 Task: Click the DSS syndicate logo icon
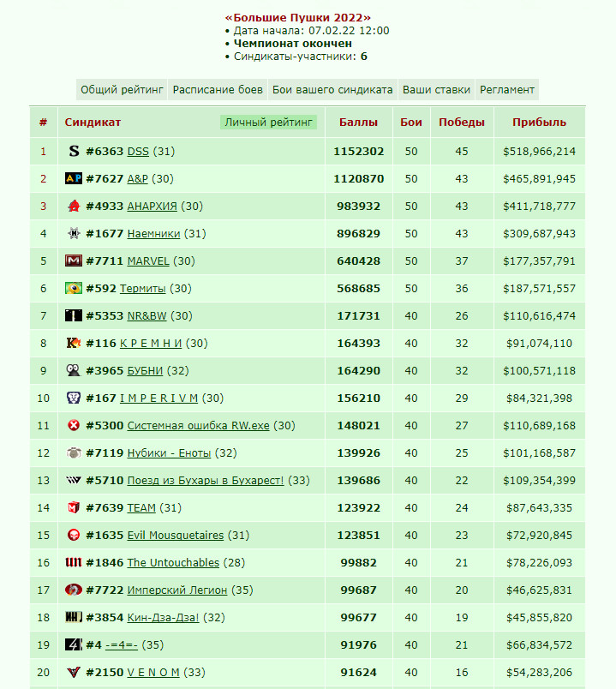click(x=74, y=151)
